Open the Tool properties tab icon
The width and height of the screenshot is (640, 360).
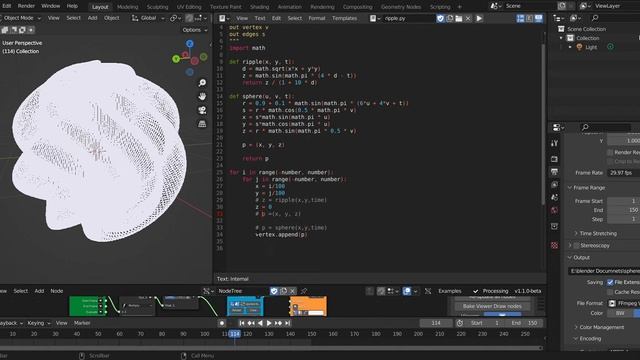click(554, 143)
